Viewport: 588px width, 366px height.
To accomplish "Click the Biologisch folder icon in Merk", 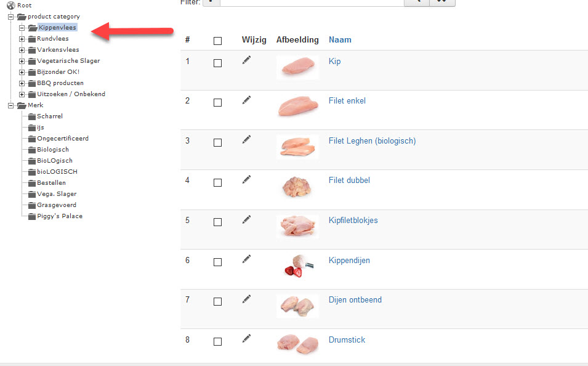I will click(x=32, y=150).
